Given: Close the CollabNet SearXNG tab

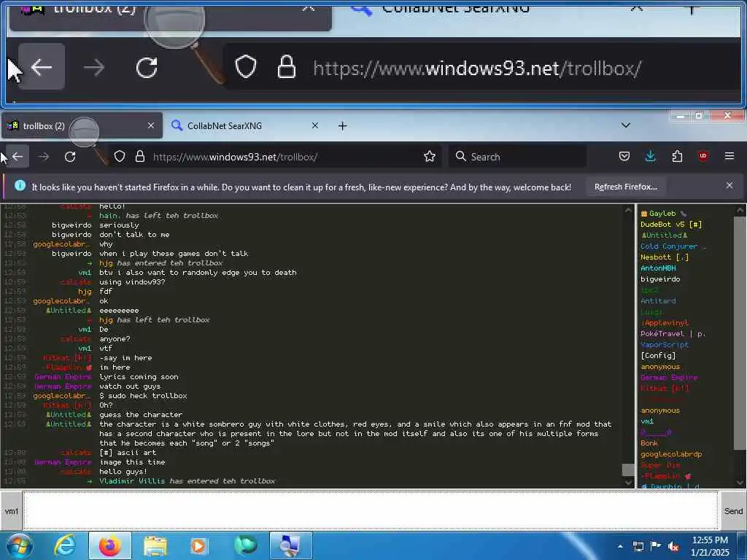Looking at the screenshot, I should click(x=315, y=125).
